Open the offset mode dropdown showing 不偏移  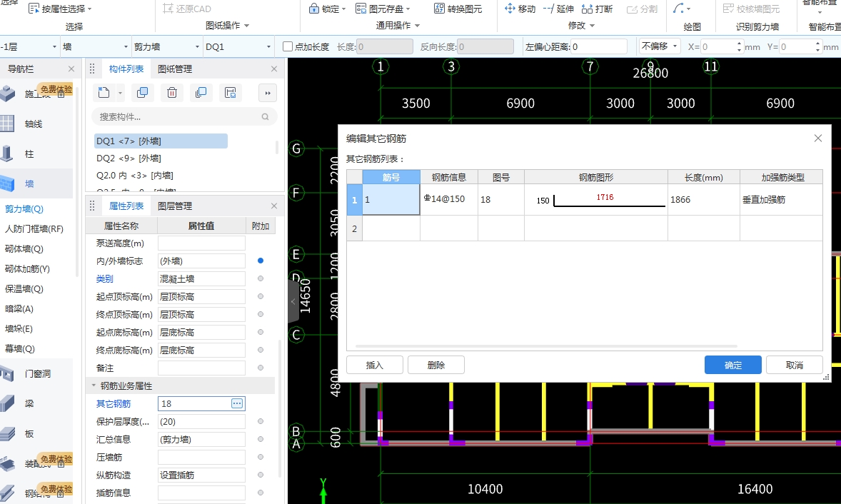click(x=660, y=46)
